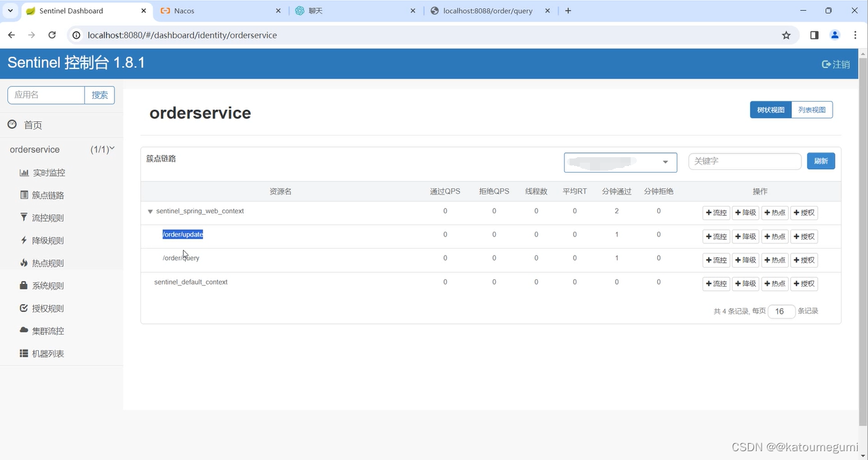Click the 搜索 button
Screen dimensions: 868x460
click(100, 95)
